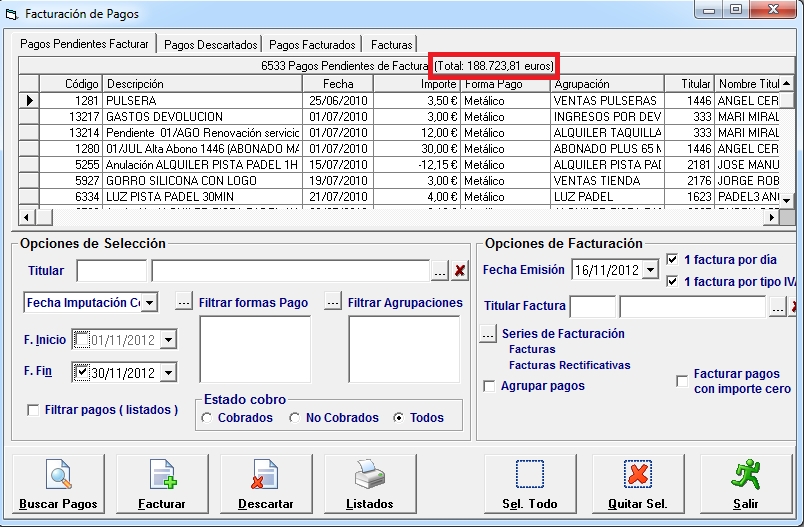Open F. Inicio date picker arrow
The width and height of the screenshot is (806, 528).
pyautogui.click(x=168, y=339)
